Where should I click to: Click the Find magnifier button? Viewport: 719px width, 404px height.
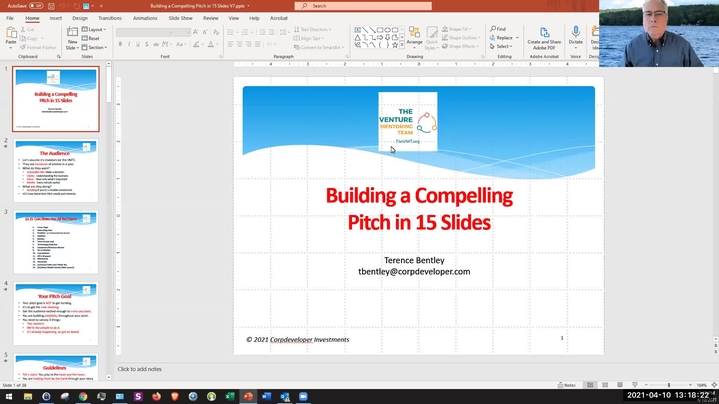pyautogui.click(x=498, y=29)
